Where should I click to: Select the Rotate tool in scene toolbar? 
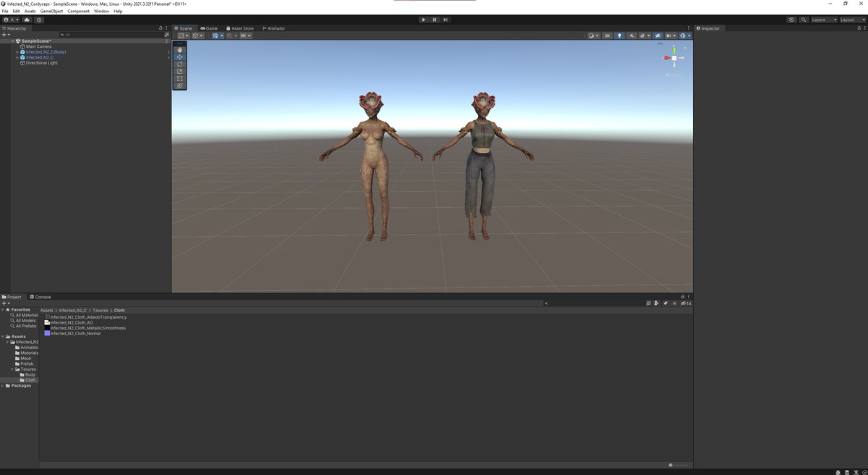[x=180, y=64]
